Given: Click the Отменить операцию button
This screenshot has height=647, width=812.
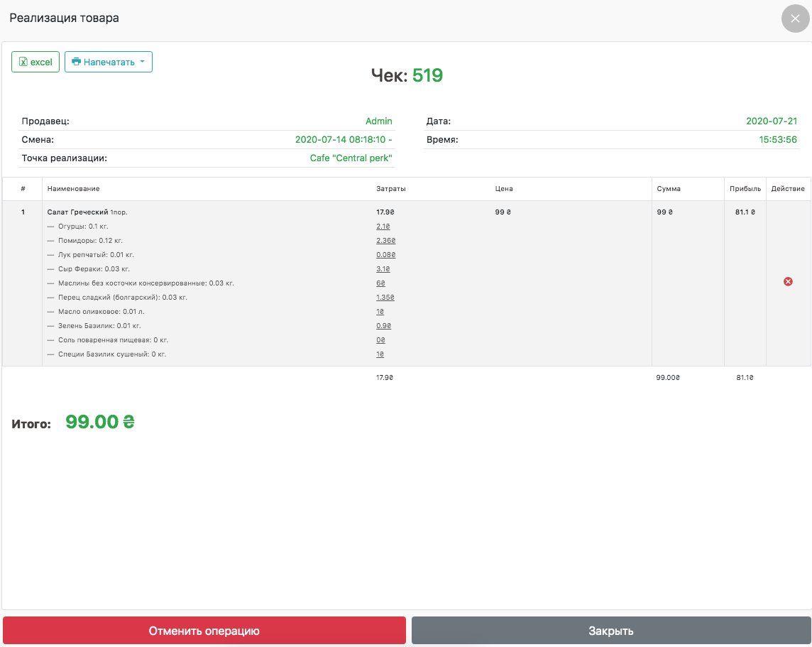Looking at the screenshot, I should coord(204,631).
